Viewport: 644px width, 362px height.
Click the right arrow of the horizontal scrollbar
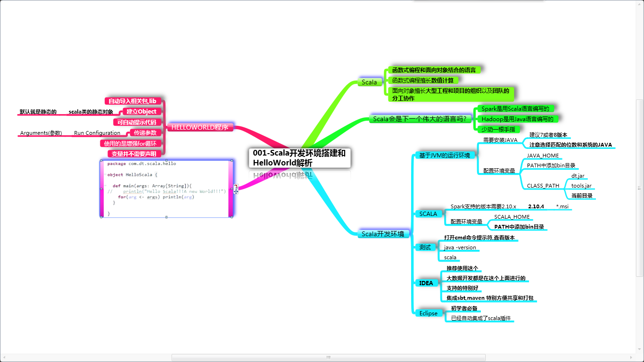632,357
